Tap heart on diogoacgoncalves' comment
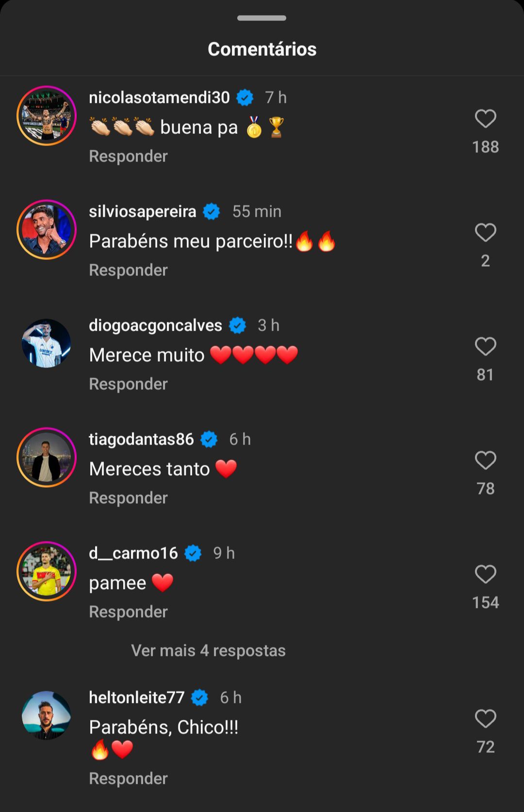The image size is (524, 812). (x=485, y=347)
